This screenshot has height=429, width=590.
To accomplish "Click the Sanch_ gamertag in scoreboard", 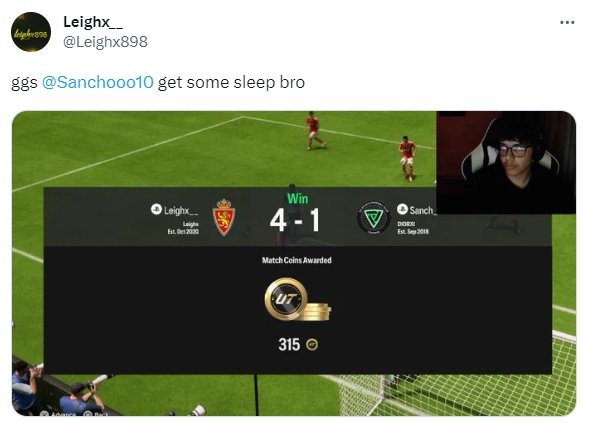I will pyautogui.click(x=423, y=210).
